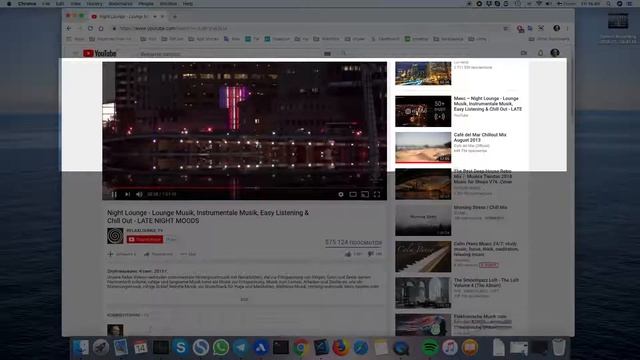
Task: Click the YouTube search magnifier button
Action: 344,53
